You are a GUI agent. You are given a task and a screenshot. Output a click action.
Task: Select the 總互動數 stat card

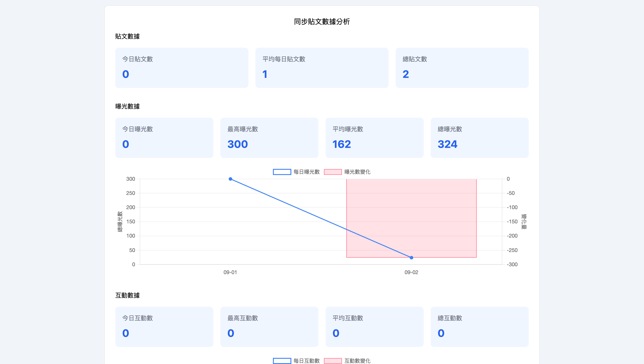479,327
